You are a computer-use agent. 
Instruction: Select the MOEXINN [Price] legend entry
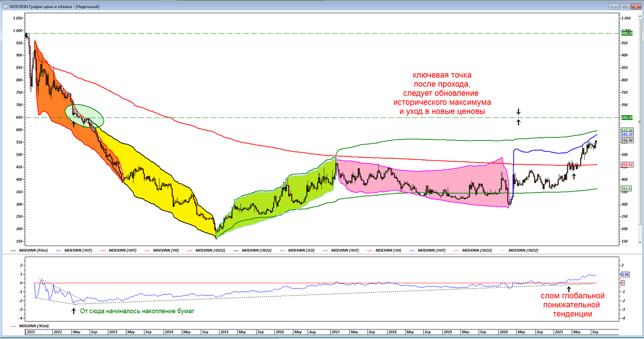pos(33,250)
